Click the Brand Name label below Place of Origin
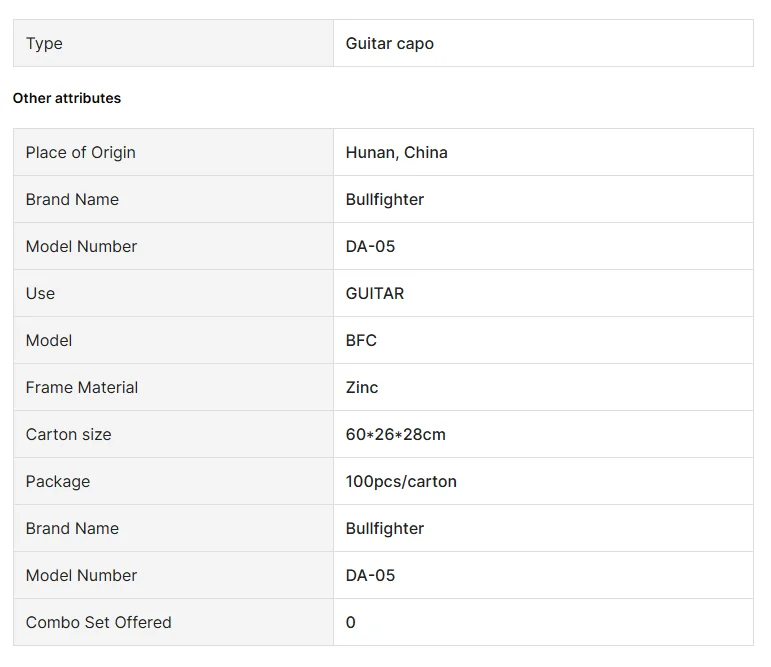The height and width of the screenshot is (667, 771). tap(72, 200)
